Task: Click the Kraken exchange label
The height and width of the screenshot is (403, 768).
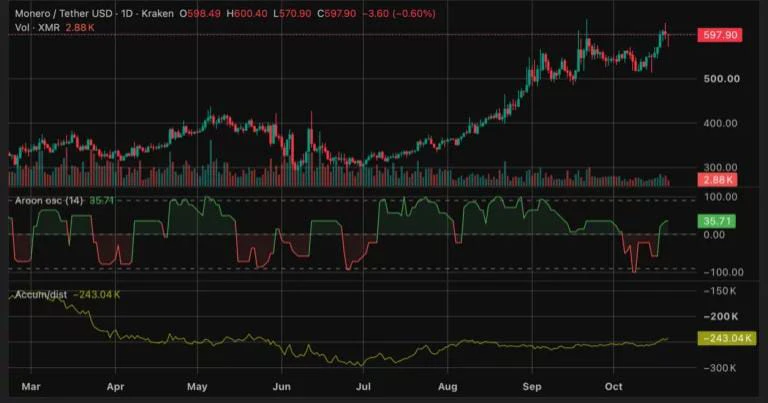Action: (x=157, y=14)
